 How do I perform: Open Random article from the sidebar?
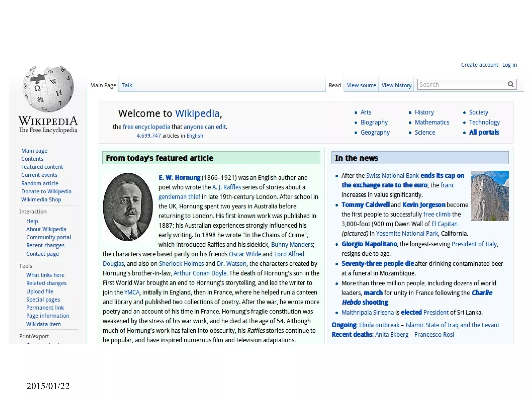tap(40, 183)
